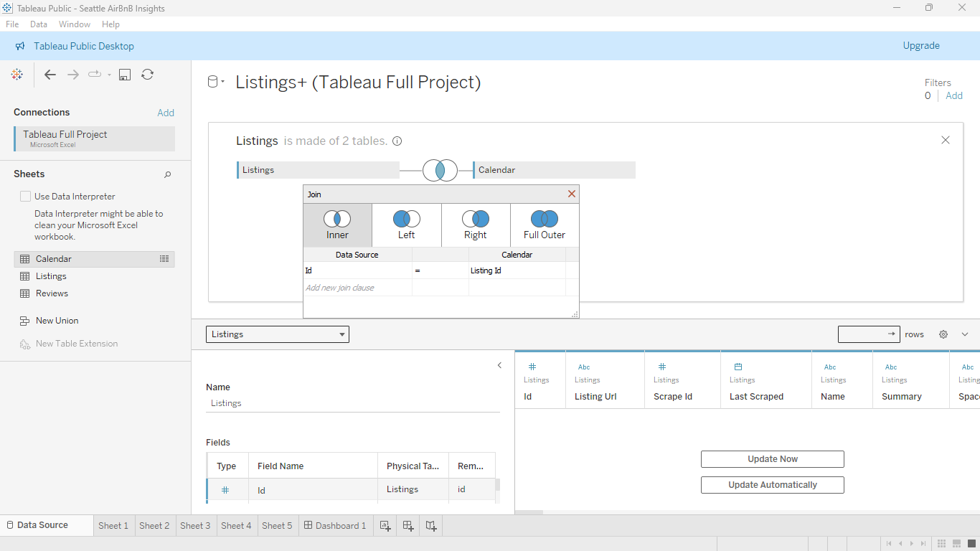Click the Listing Url column Abc type icon
Screen dimensions: 980x551
[584, 367]
